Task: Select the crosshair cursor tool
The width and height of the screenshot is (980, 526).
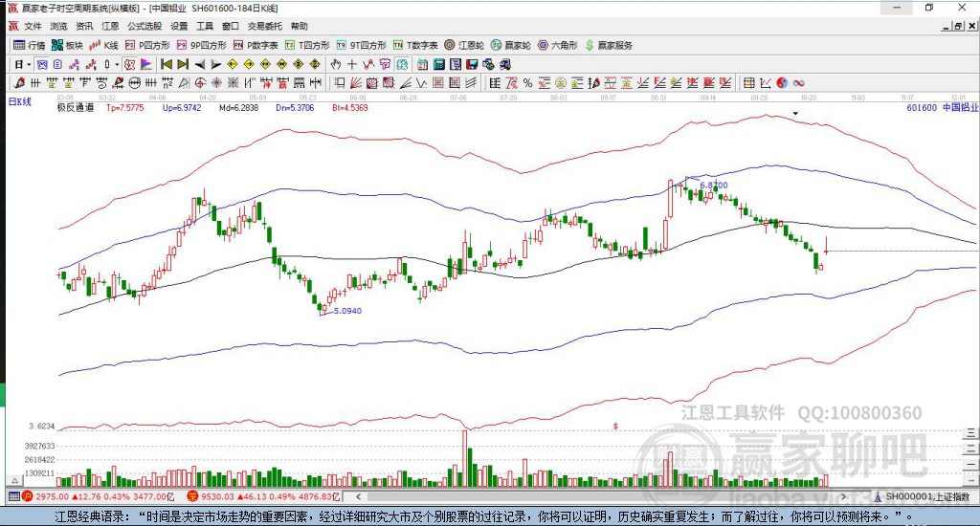Action: 352,64
